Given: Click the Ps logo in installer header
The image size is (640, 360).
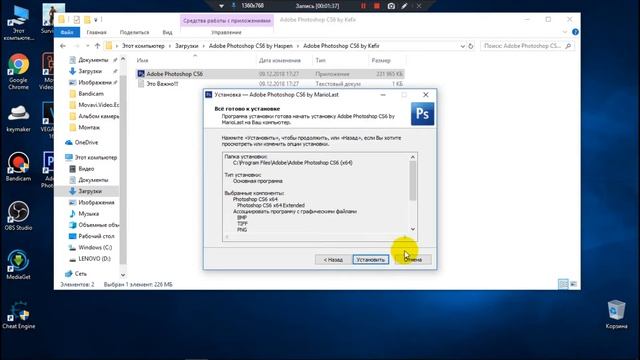Looking at the screenshot, I should [422, 113].
